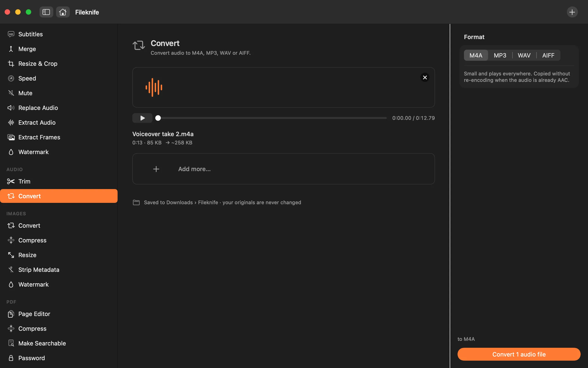This screenshot has height=368, width=588.
Task: Select M4A format
Action: tap(476, 55)
